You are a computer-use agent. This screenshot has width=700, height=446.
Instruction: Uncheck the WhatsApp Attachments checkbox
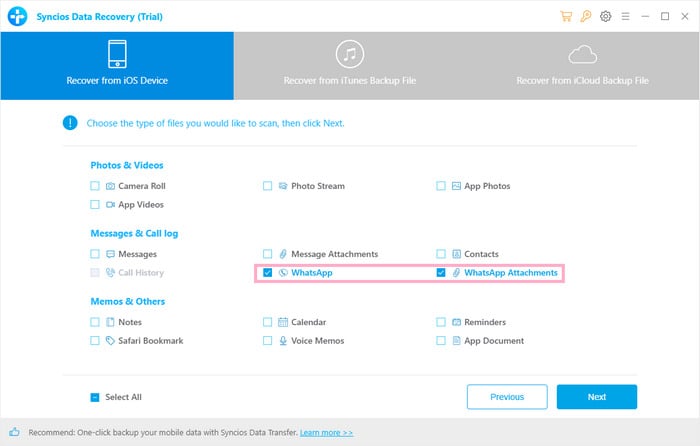(x=441, y=273)
